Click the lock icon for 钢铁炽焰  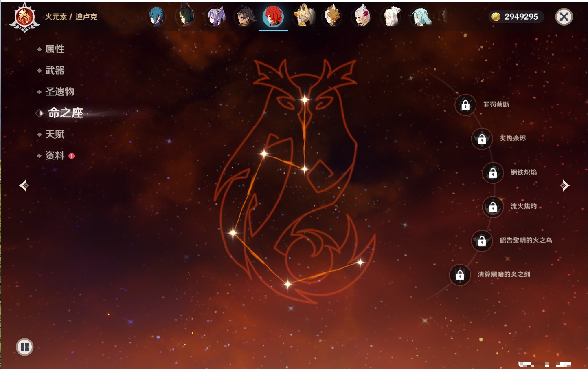point(493,173)
